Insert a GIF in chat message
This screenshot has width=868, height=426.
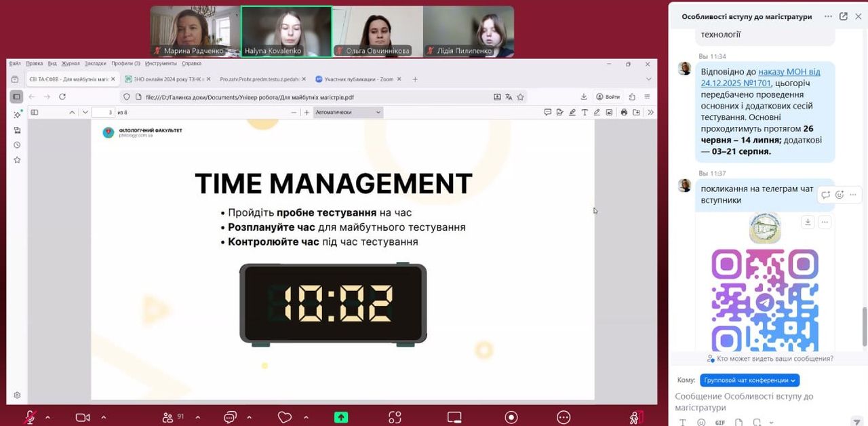pyautogui.click(x=719, y=423)
